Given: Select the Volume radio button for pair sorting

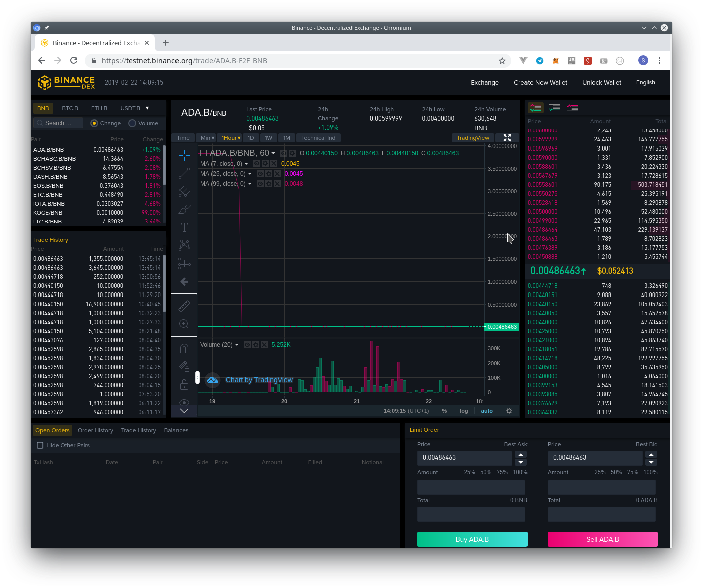Looking at the screenshot, I should pos(132,123).
